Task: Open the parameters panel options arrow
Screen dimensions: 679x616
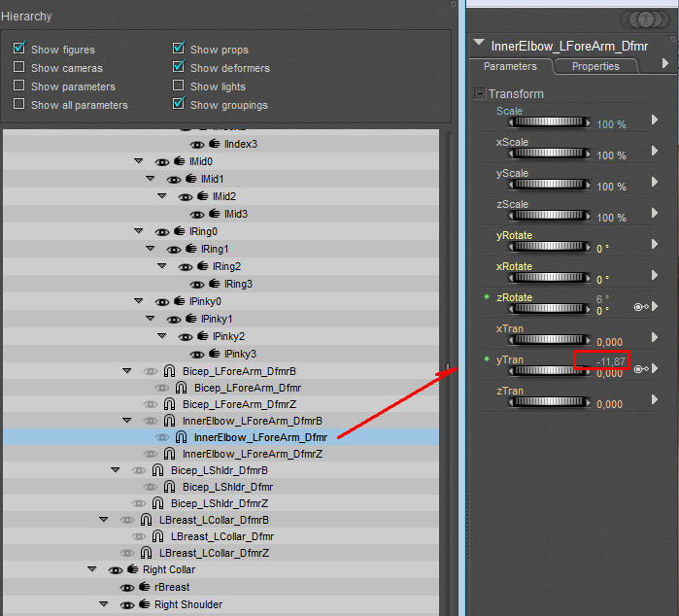Action: pos(665,64)
